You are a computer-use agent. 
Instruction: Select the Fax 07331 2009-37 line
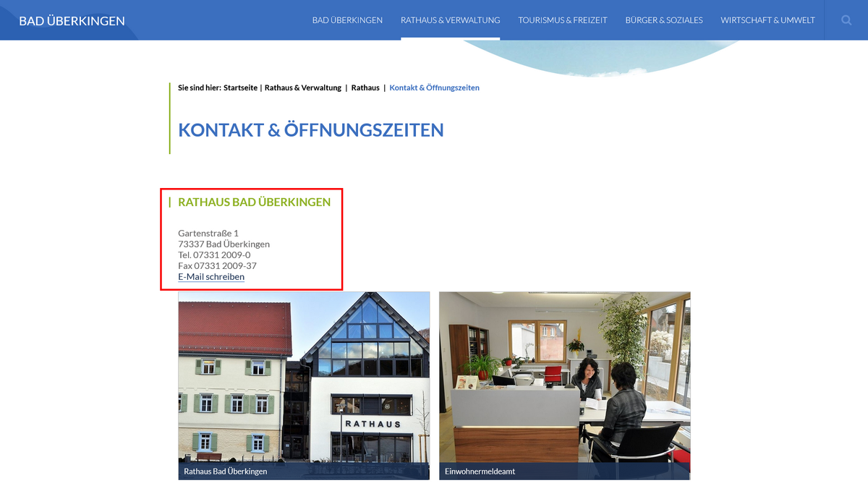point(217,266)
